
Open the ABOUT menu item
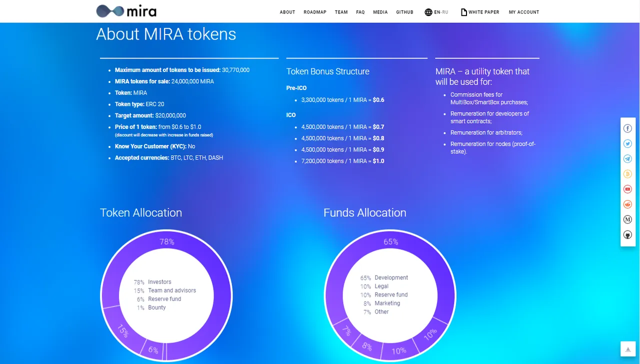287,12
